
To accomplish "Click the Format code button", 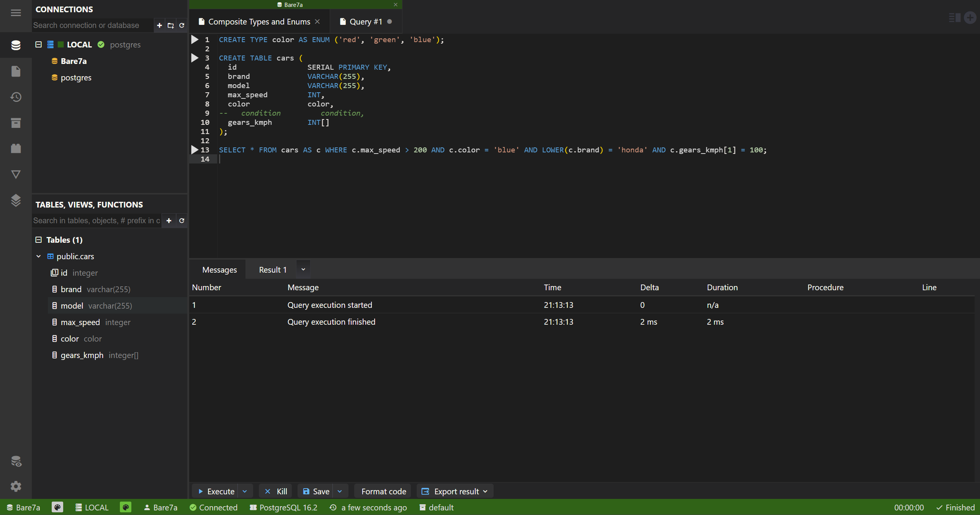I will [383, 491].
